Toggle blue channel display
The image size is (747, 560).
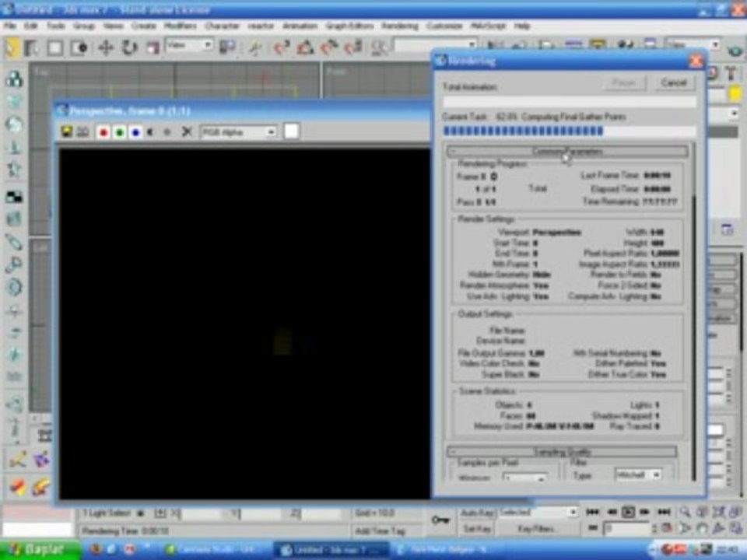(135, 132)
